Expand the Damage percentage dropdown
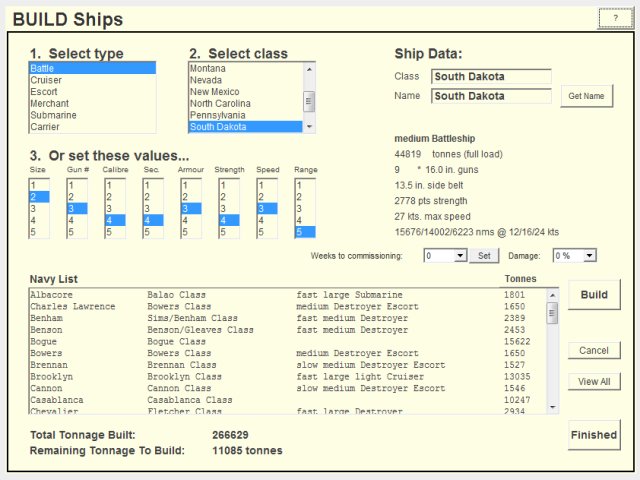 coord(589,256)
